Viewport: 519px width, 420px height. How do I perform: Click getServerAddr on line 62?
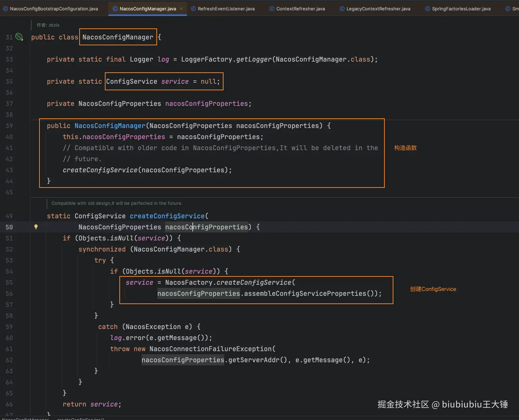254,360
